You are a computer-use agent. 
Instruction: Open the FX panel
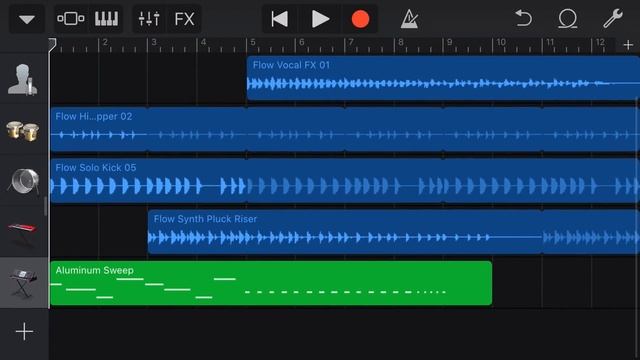pyautogui.click(x=184, y=19)
